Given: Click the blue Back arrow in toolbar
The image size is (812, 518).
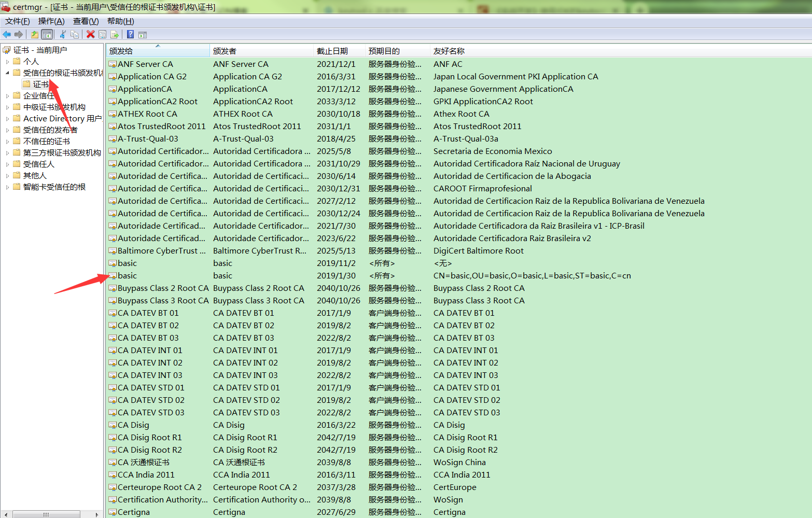Looking at the screenshot, I should tap(7, 34).
